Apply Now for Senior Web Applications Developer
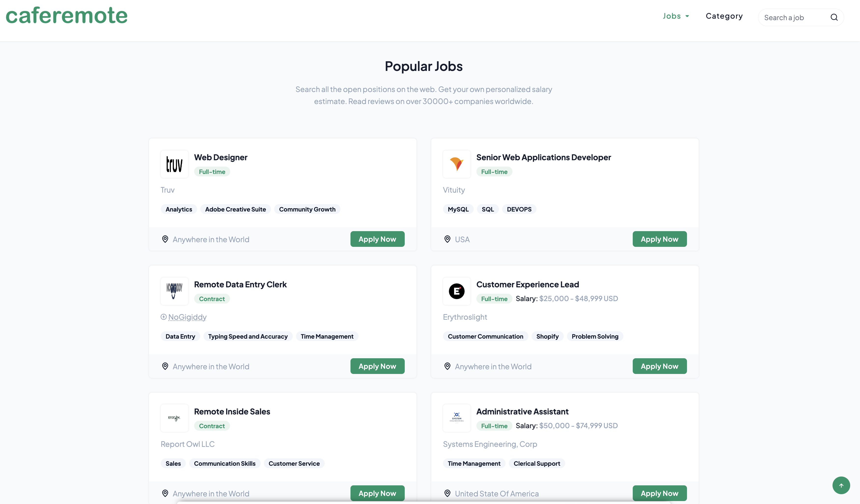 659,239
